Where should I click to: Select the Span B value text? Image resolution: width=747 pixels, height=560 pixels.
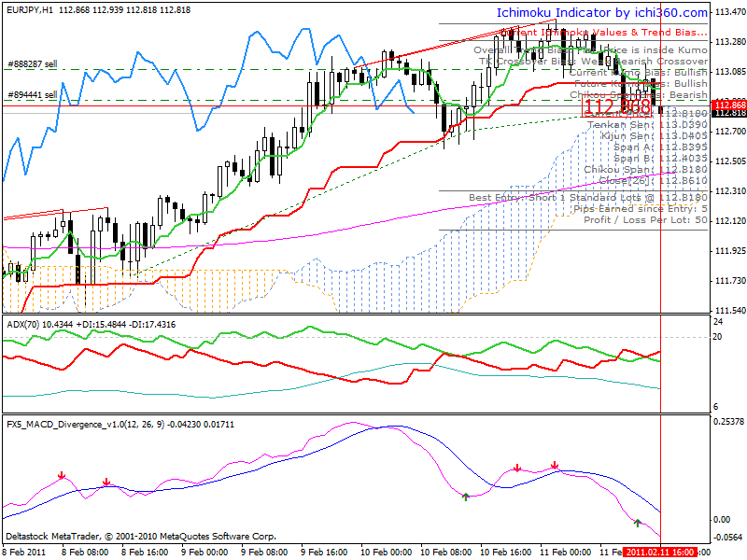coord(660,159)
